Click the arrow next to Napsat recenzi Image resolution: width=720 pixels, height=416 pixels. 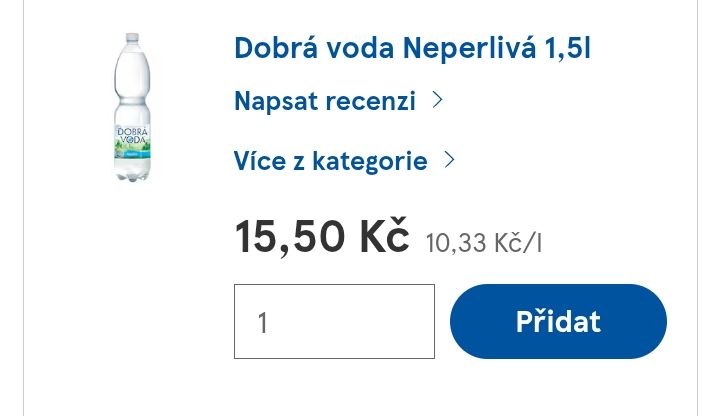click(437, 100)
